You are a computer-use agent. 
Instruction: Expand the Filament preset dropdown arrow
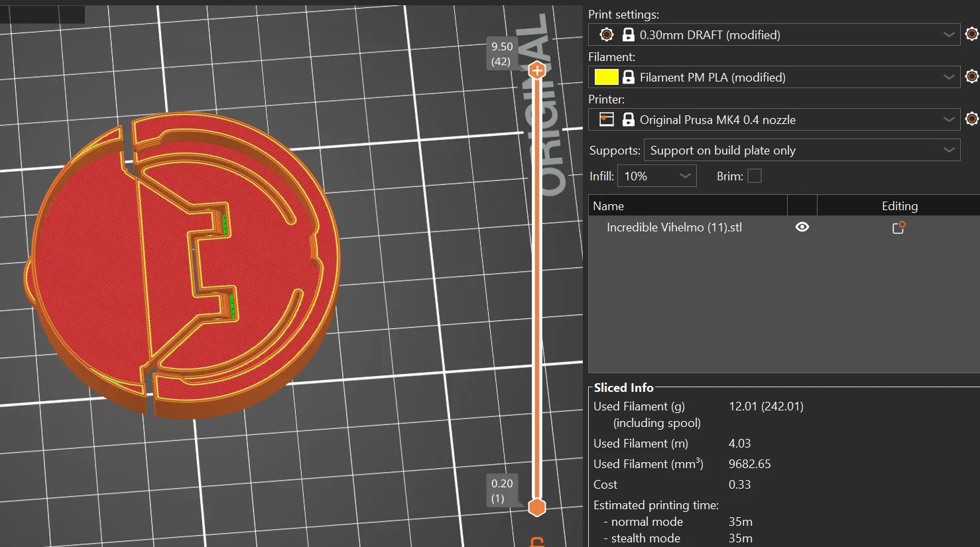[x=949, y=77]
